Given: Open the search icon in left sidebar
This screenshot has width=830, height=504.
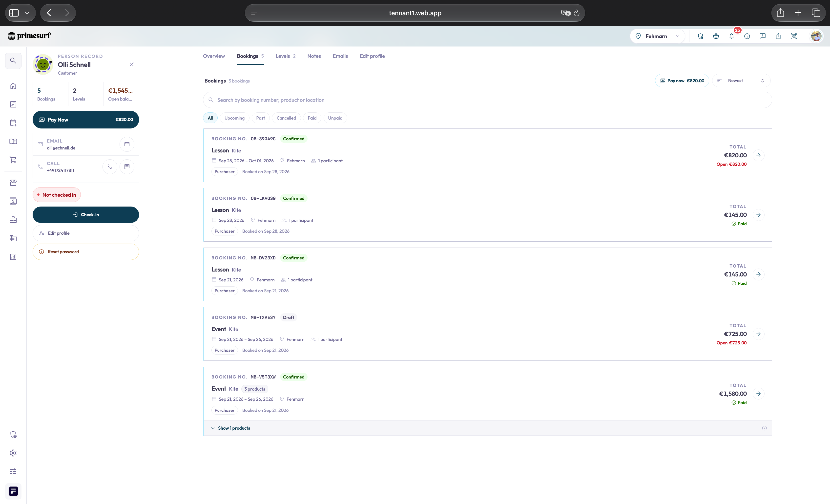Looking at the screenshot, I should 13,61.
